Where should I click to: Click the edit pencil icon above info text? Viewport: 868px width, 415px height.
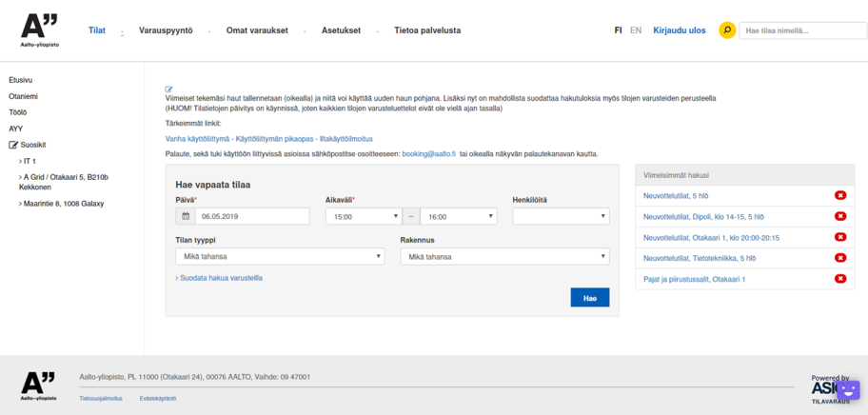[x=169, y=89]
